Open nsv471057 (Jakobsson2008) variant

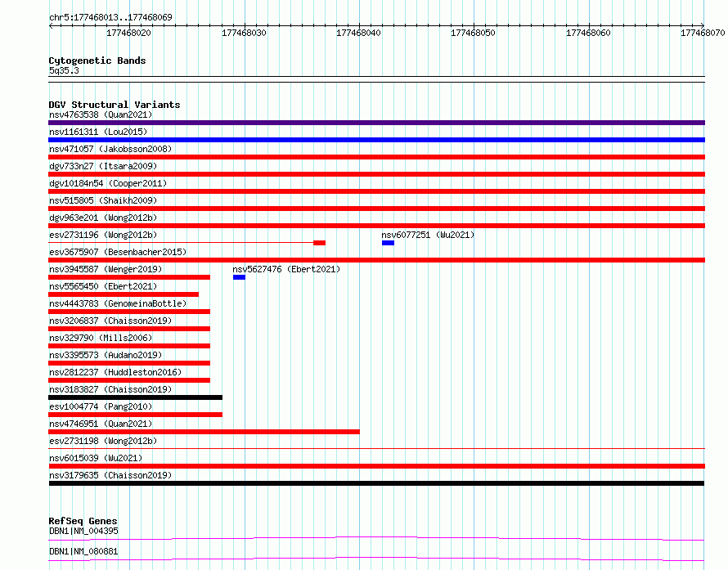[x=110, y=149]
